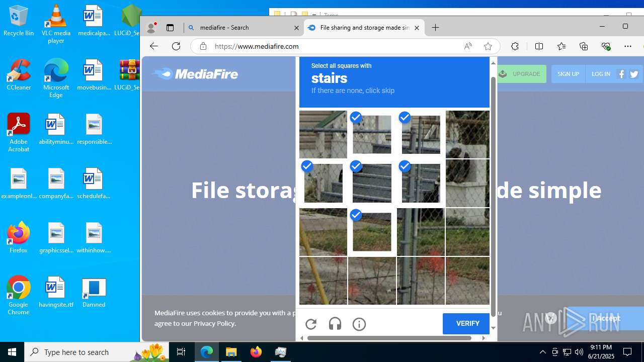Click the taskbar search box
The width and height of the screenshot is (644, 362).
coord(97,352)
